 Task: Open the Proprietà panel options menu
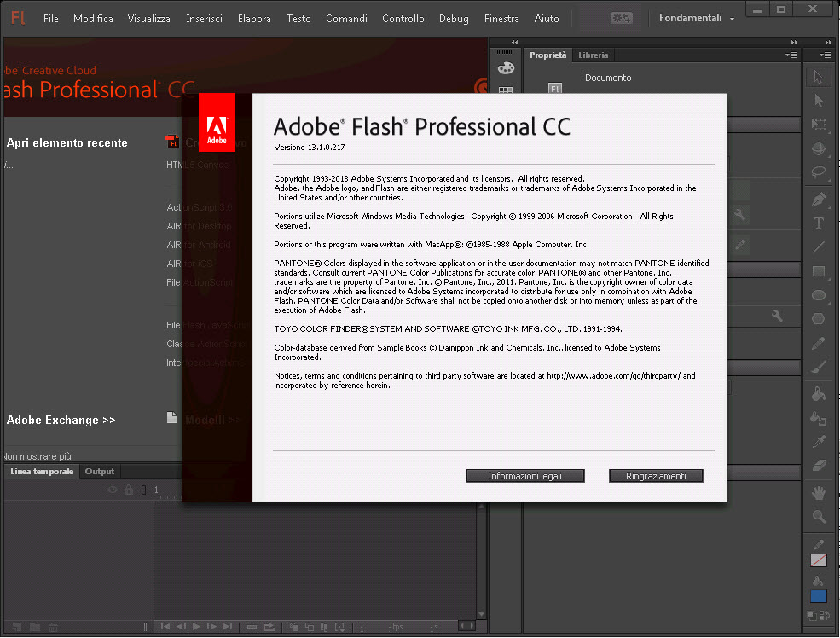coord(791,55)
